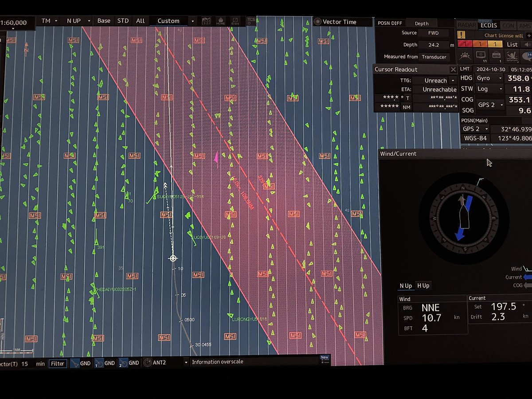Open the message bubble icon
532x399 pixels.
tap(527, 55)
